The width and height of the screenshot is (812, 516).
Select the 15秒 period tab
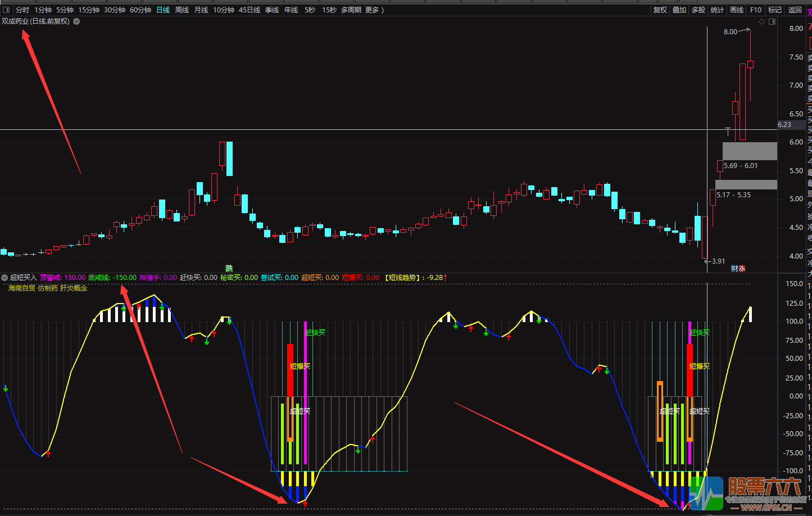pos(329,10)
